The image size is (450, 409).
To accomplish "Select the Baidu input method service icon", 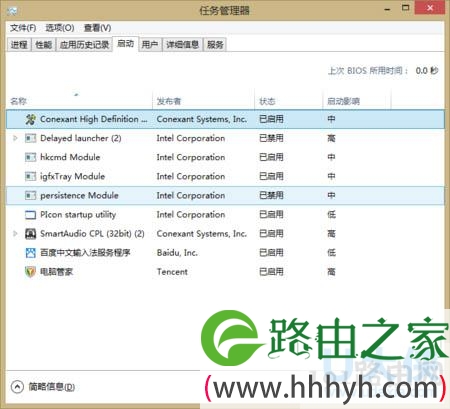I will click(x=30, y=253).
